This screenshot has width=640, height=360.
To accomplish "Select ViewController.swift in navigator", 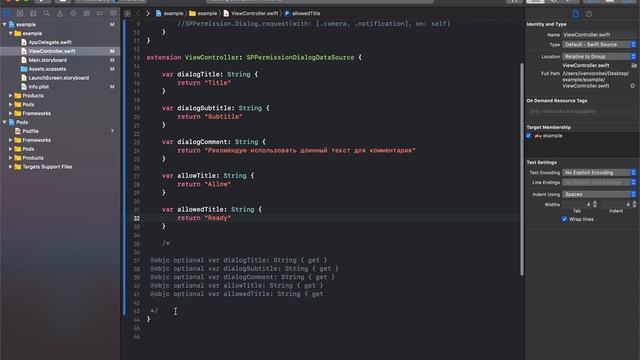I will point(52,51).
